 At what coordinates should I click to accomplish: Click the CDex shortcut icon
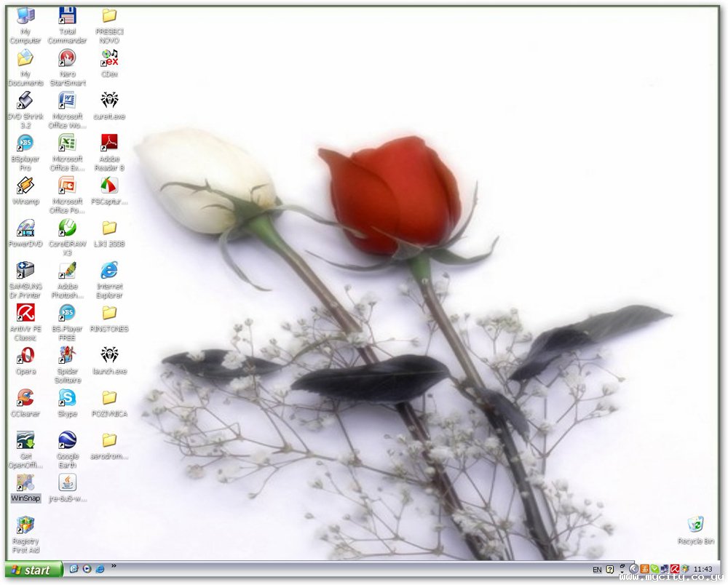click(x=110, y=64)
